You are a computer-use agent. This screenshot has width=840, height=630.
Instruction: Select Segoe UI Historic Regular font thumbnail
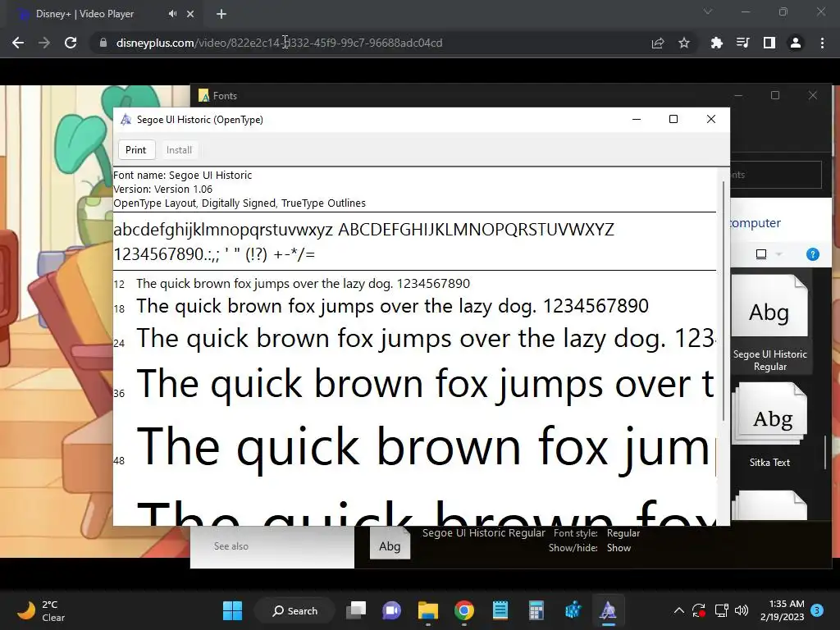[769, 323]
